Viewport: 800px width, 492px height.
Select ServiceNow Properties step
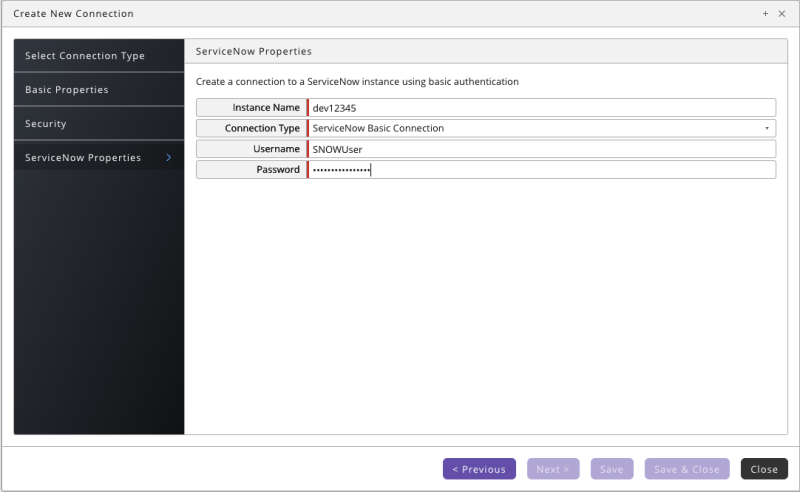pyautogui.click(x=99, y=157)
